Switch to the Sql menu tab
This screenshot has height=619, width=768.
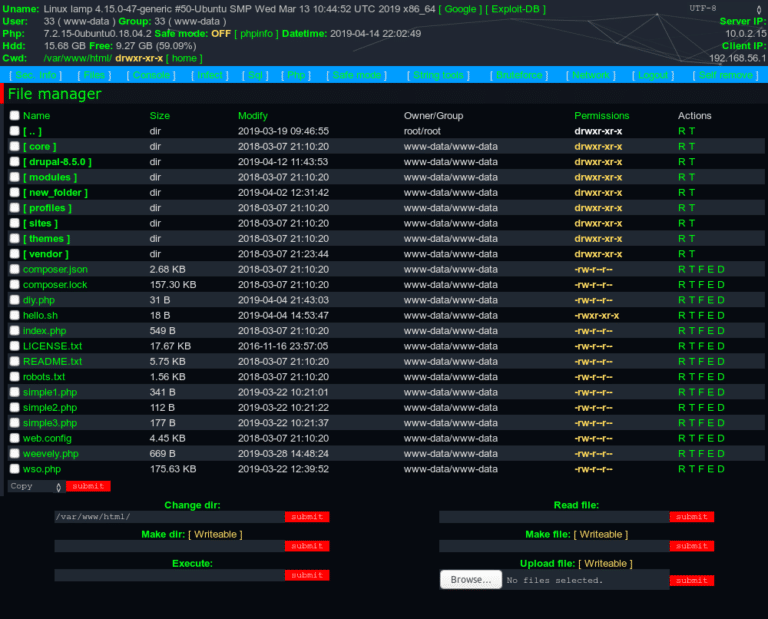click(256, 75)
